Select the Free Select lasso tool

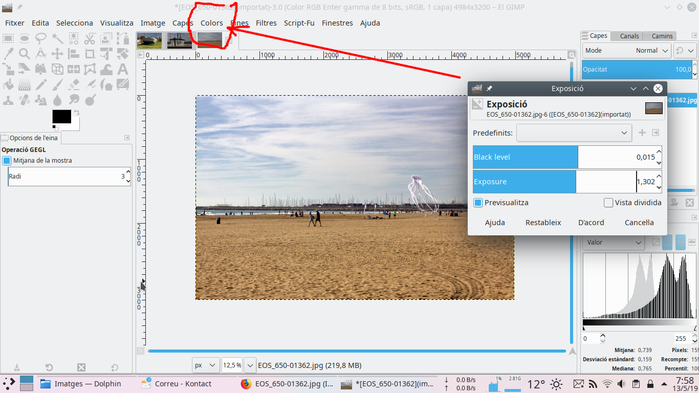click(41, 39)
